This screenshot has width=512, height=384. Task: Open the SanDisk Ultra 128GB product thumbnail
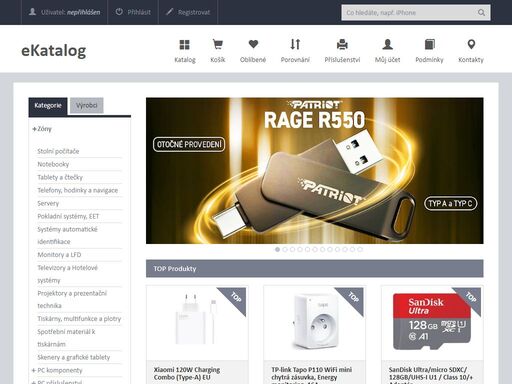pos(432,322)
